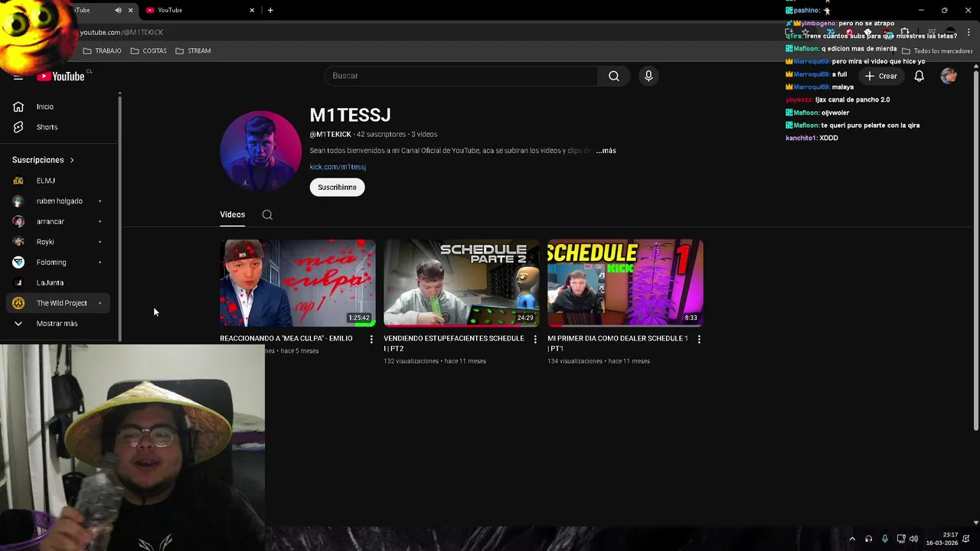Play the SCHEDULE 1 KICK thumbnail
This screenshot has height=551, width=980.
626,283
